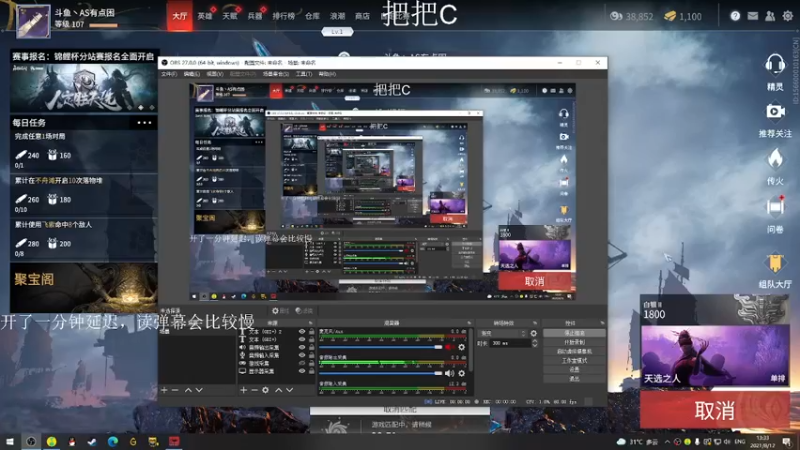This screenshot has height=450, width=800.
Task: Open settings gear of second mixer channel
Action: 462,373
